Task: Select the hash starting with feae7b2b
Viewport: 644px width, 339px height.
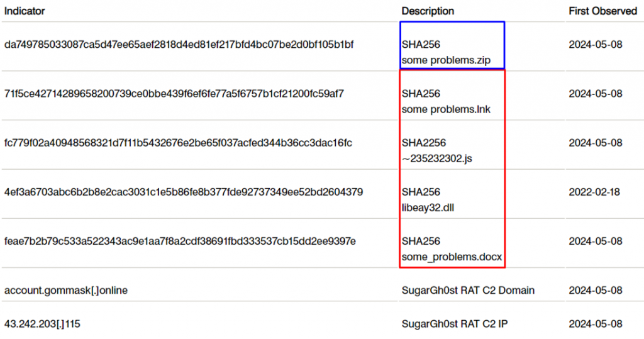Action: click(180, 242)
